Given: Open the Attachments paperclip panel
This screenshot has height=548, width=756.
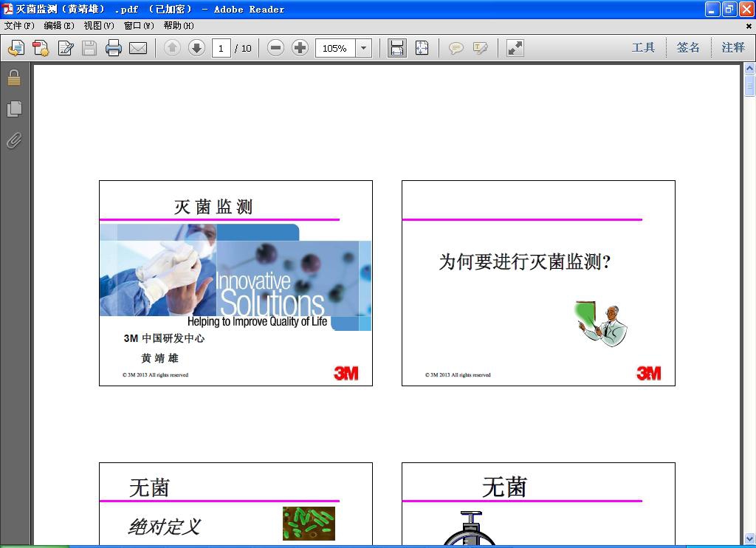Looking at the screenshot, I should [x=13, y=141].
